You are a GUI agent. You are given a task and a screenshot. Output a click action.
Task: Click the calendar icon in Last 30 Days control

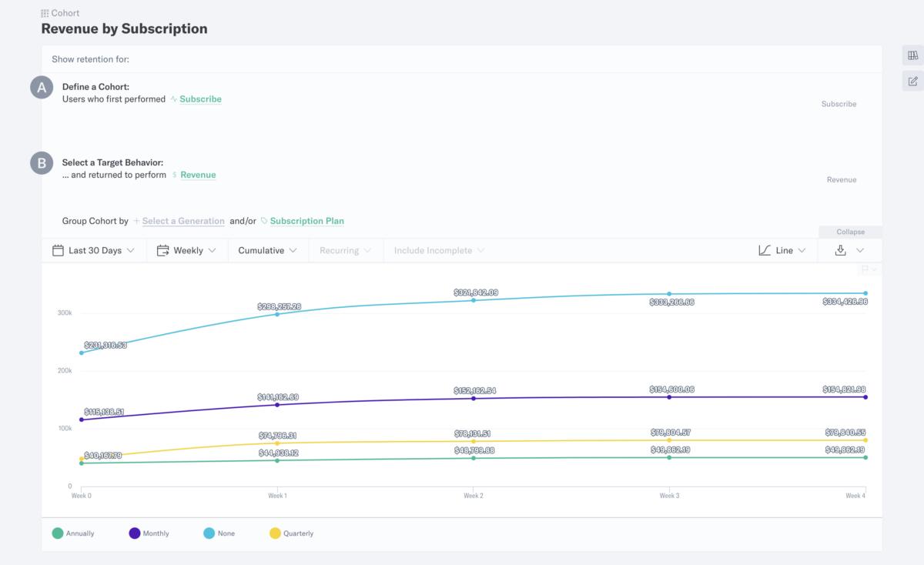point(57,249)
